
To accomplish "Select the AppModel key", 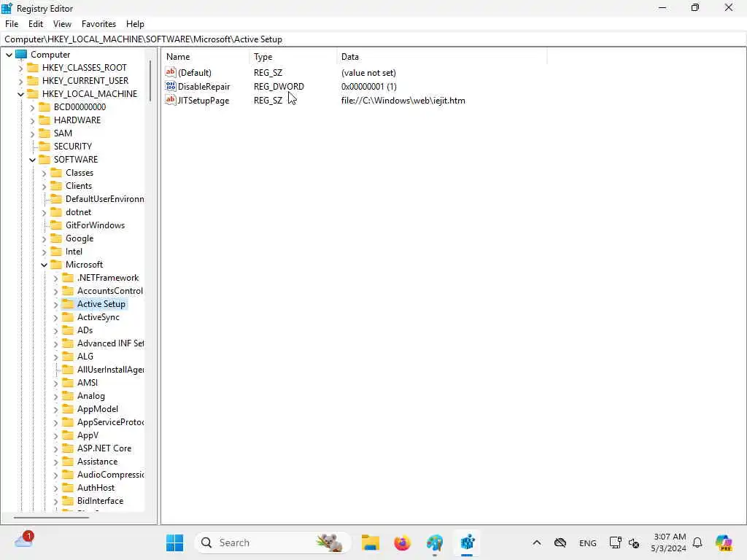I will point(98,408).
